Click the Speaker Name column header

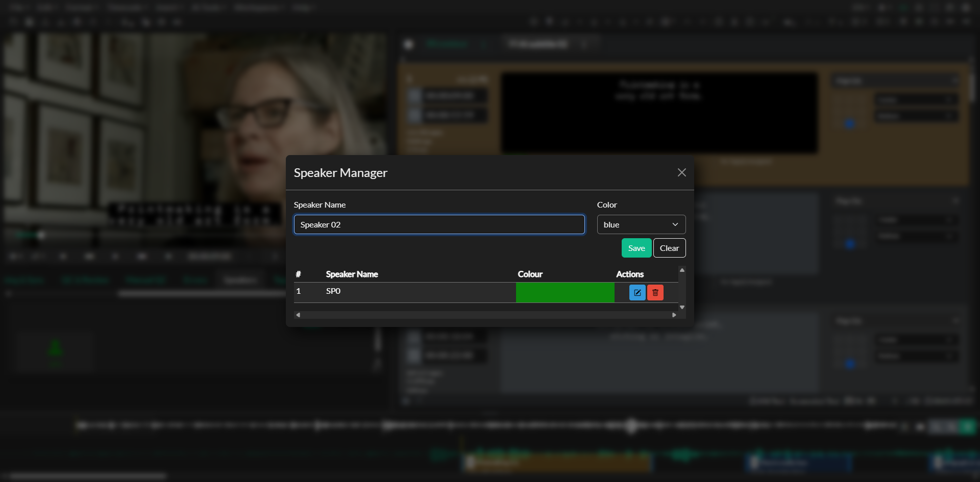coord(352,274)
